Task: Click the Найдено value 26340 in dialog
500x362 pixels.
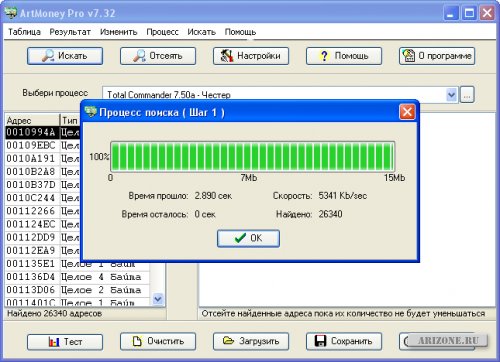Action: 330,214
